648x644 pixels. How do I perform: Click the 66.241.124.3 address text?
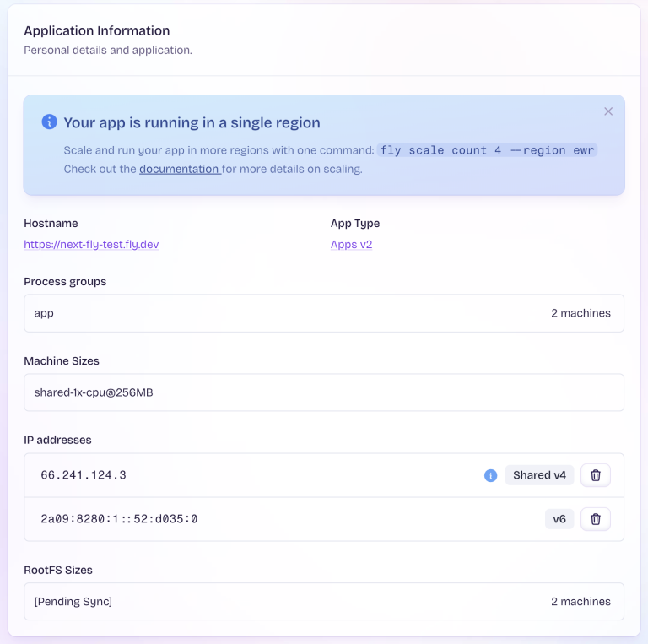[x=84, y=475]
